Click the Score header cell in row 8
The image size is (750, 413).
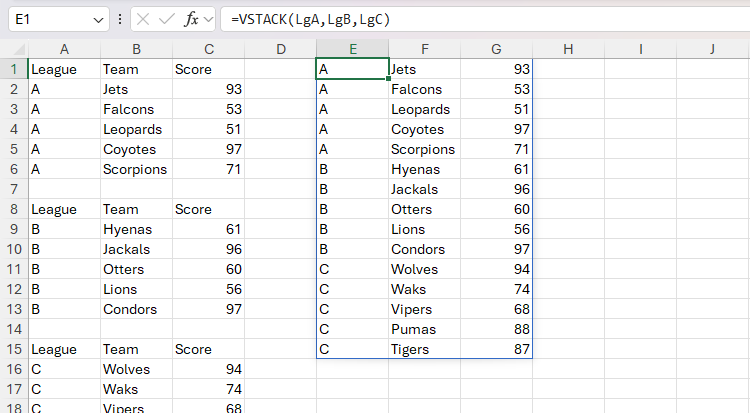(x=208, y=209)
